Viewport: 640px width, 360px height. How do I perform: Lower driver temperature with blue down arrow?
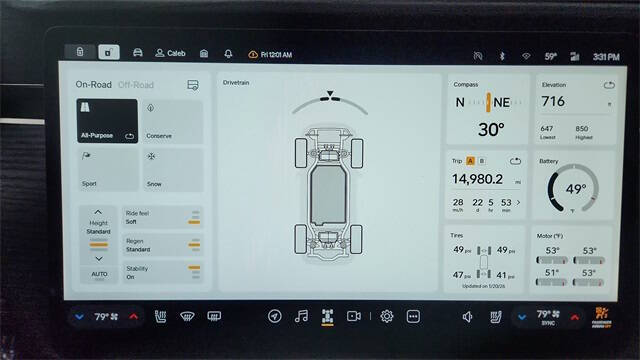pyautogui.click(x=80, y=317)
